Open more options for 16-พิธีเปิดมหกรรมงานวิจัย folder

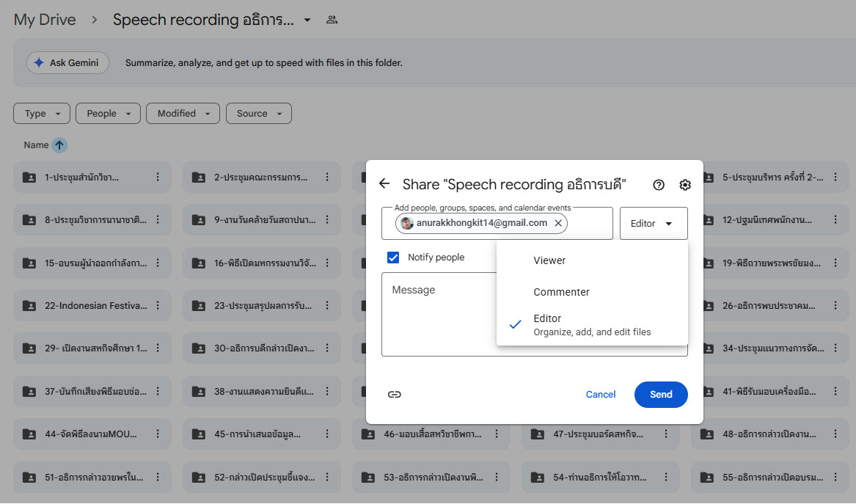(x=327, y=263)
